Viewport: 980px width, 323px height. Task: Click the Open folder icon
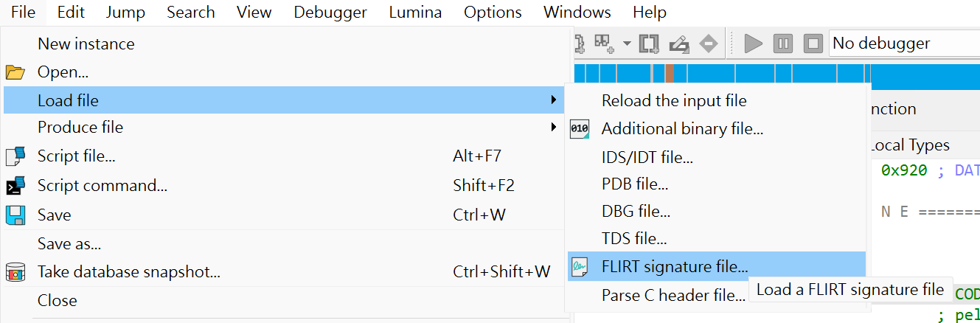15,72
